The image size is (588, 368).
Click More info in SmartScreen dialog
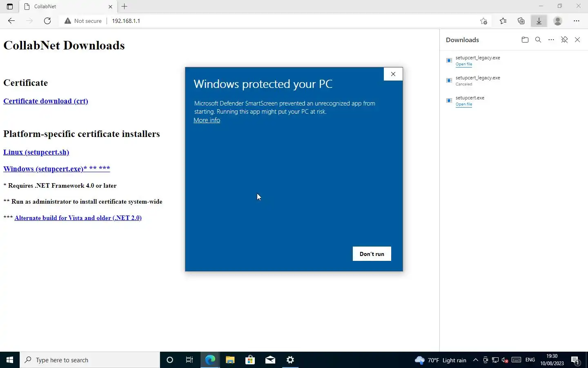pyautogui.click(x=207, y=120)
